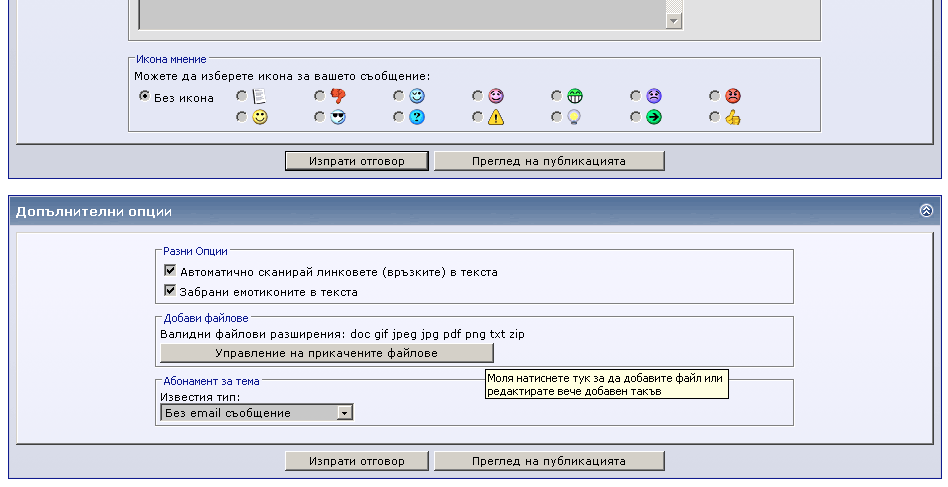Screen dimensions: 948x487
Task: Pick the yellow warning triangle icon
Action: pyautogui.click(x=478, y=117)
